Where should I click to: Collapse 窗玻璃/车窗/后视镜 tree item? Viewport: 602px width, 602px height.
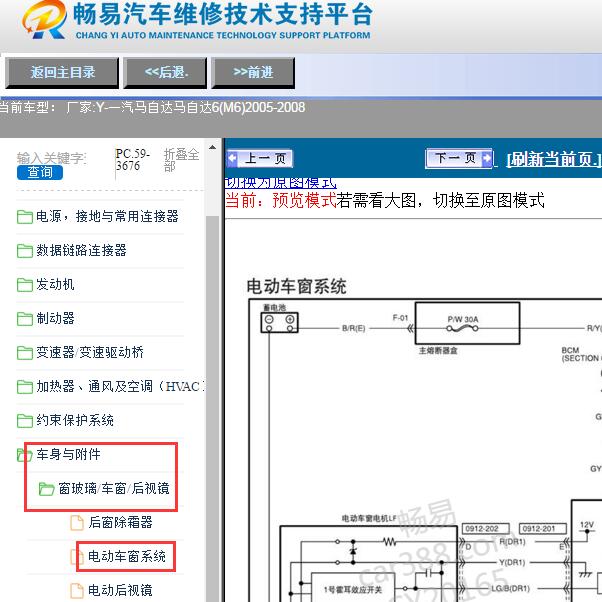point(114,488)
